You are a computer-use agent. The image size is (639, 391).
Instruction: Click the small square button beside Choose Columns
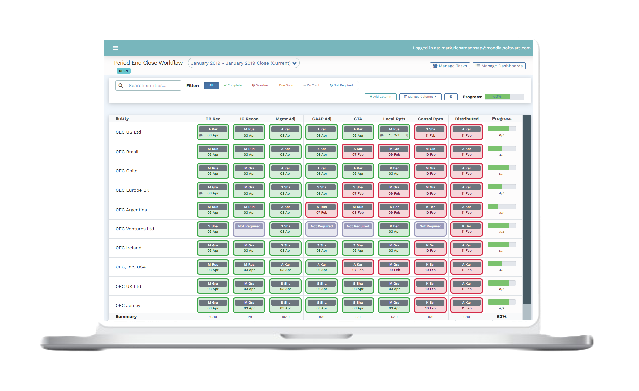coord(450,97)
